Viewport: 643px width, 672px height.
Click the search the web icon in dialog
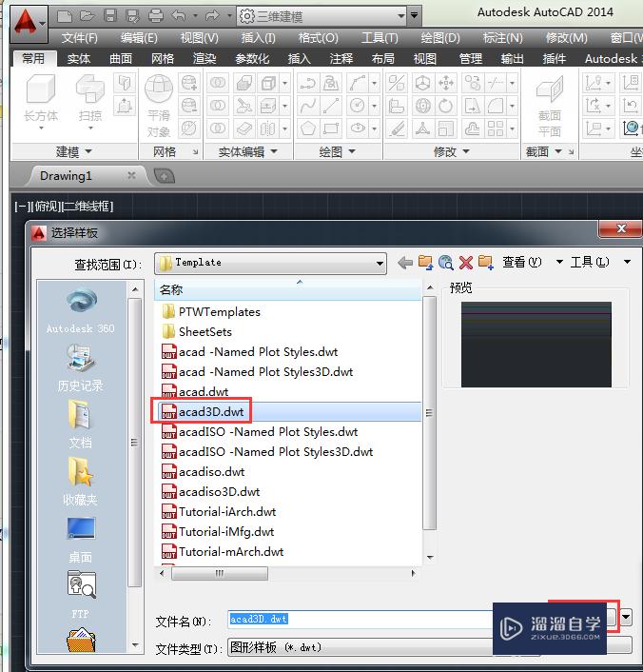pos(445,263)
